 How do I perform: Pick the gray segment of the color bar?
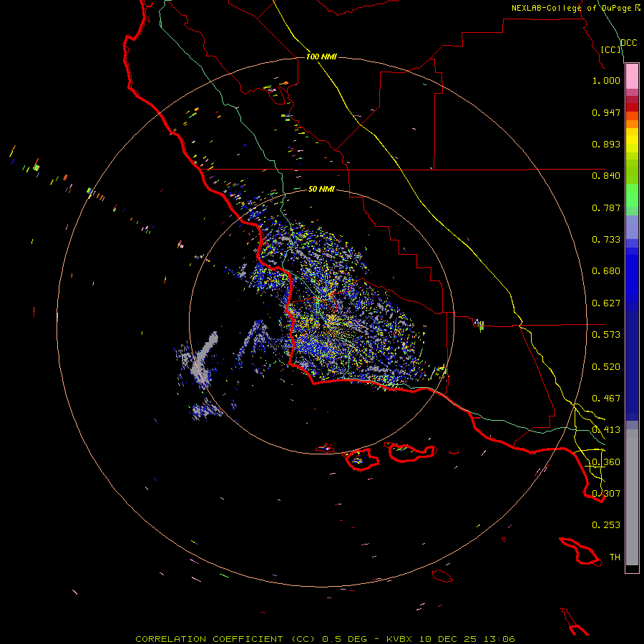[x=632, y=497]
